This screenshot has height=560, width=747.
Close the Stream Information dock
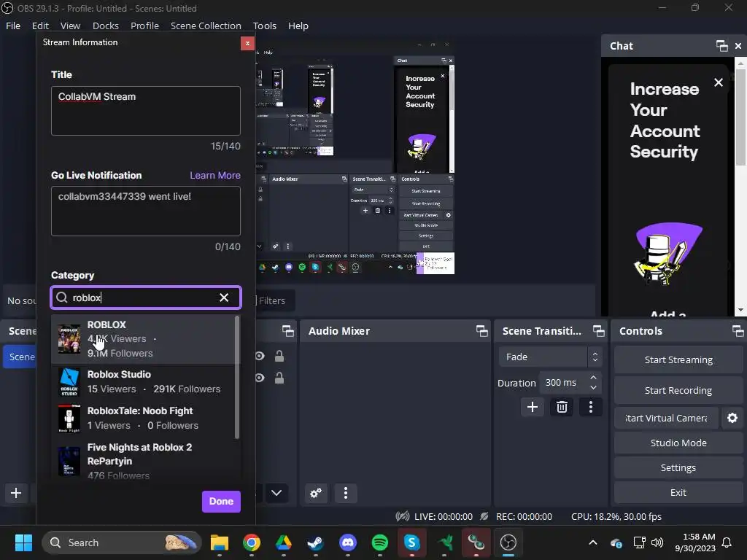pyautogui.click(x=247, y=43)
